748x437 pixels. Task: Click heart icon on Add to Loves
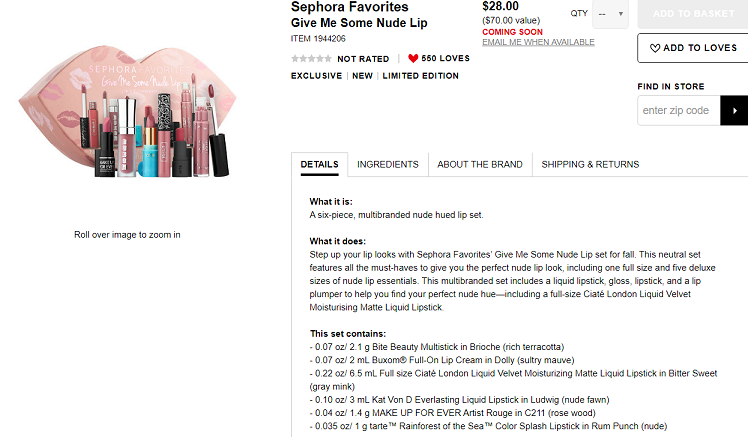[x=655, y=48]
